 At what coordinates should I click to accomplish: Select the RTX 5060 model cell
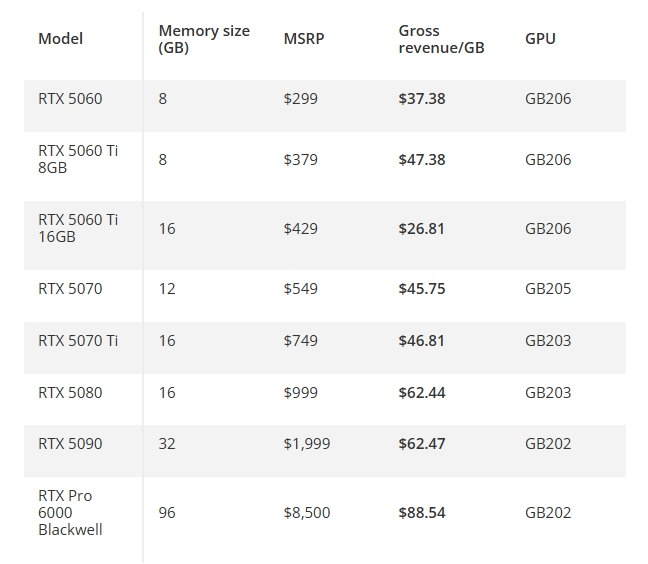coord(70,99)
